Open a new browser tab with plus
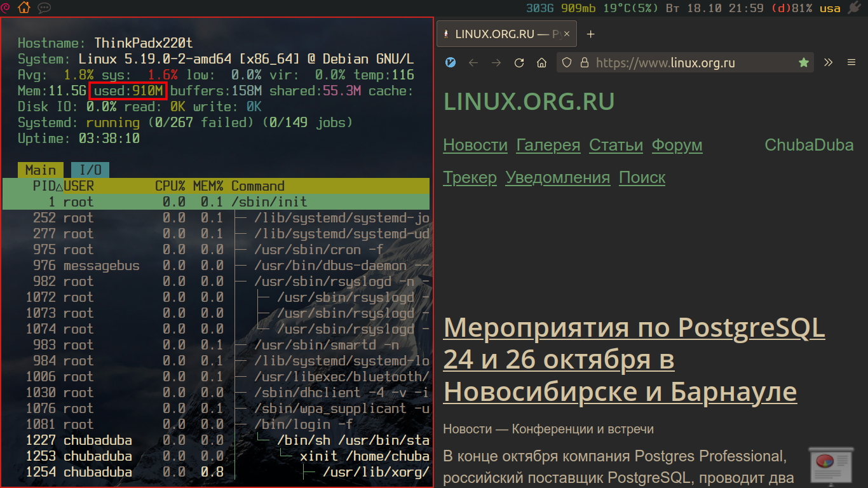The width and height of the screenshot is (868, 488). [x=590, y=34]
